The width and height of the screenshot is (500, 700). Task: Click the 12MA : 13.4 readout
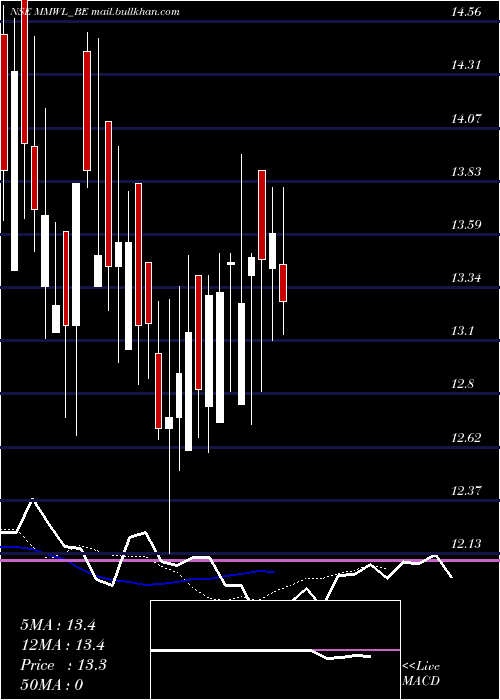click(x=62, y=645)
